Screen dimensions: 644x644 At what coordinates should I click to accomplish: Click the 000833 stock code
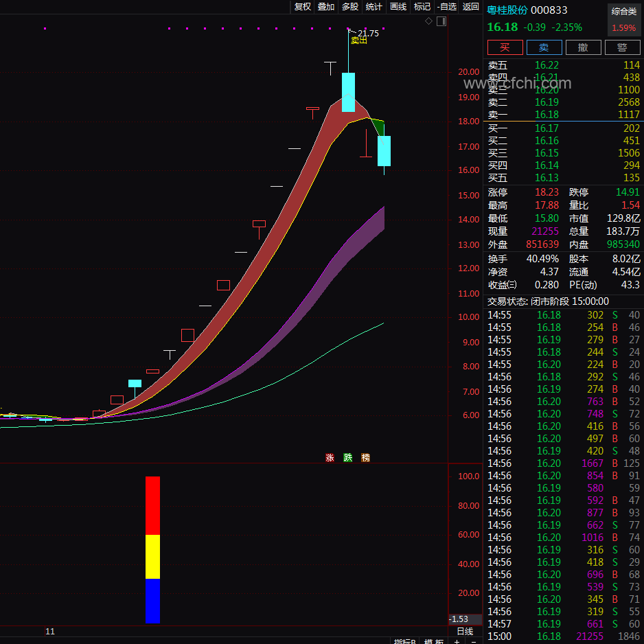[549, 10]
